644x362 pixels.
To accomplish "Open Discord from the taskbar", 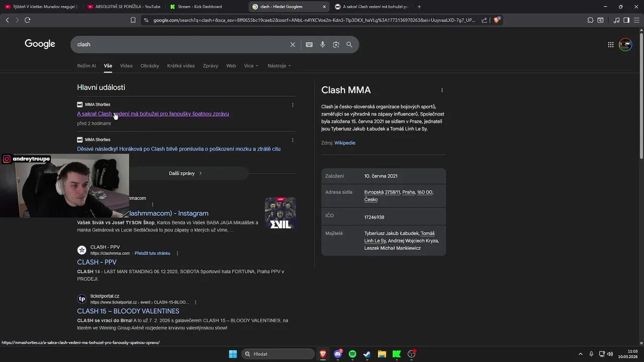I will pyautogui.click(x=338, y=354).
